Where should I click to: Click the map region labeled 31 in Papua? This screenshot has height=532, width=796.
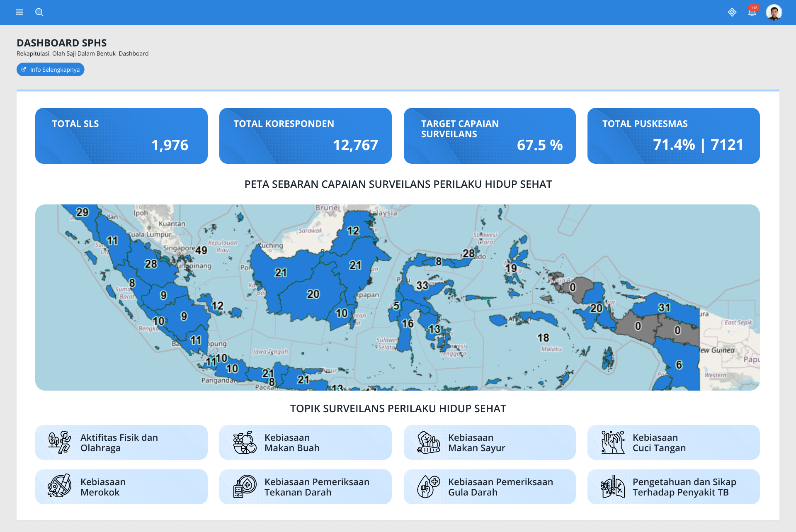(664, 308)
